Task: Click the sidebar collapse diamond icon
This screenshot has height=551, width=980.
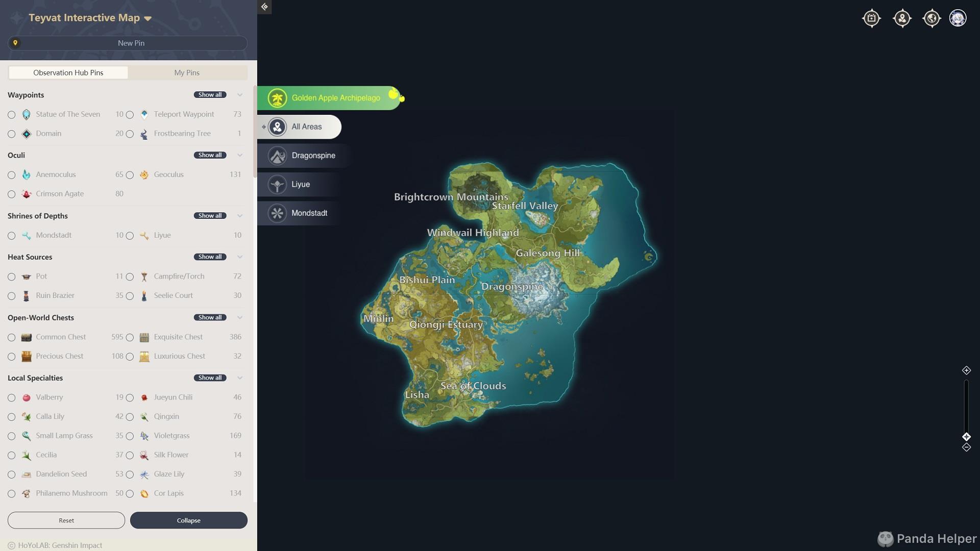Action: [264, 7]
